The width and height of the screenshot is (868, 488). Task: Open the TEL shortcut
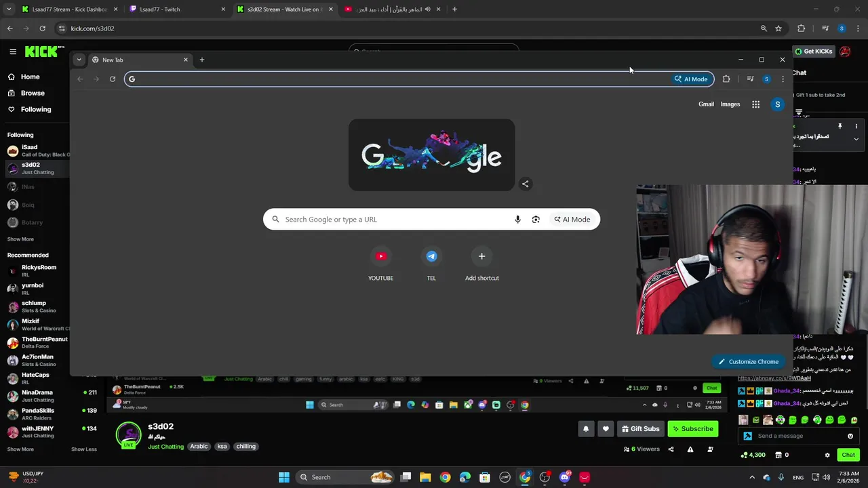click(431, 263)
